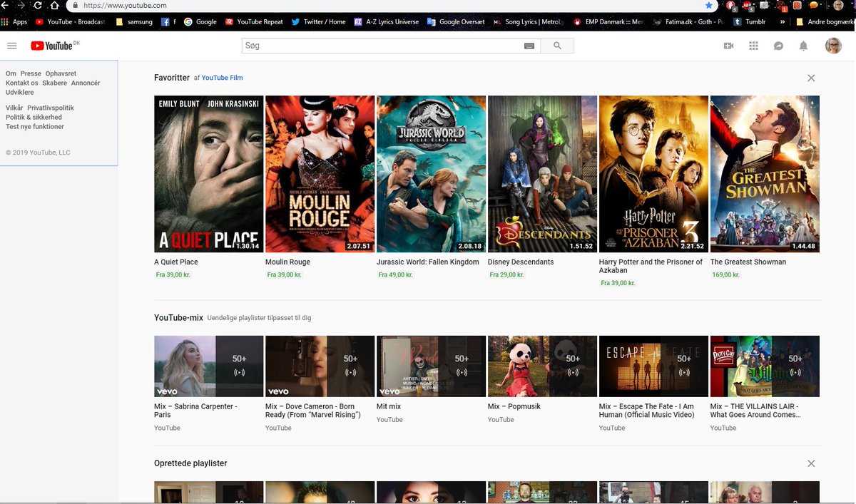Open The Greatest Showman poster
Image resolution: width=856 pixels, height=504 pixels.
pyautogui.click(x=765, y=174)
